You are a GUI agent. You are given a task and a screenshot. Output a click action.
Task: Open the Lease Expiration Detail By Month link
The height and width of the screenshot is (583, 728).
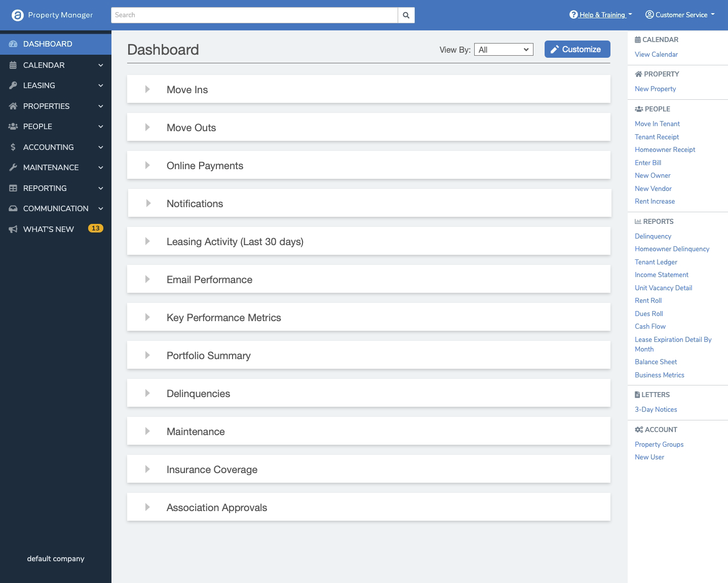click(673, 344)
